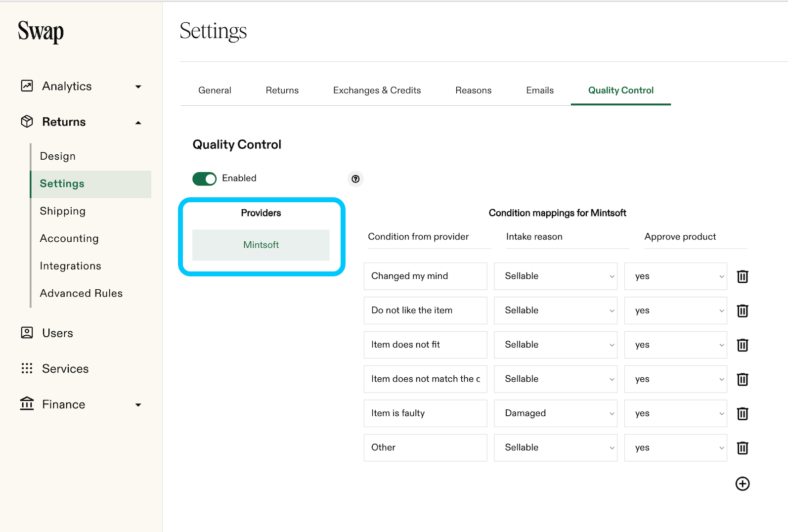
Task: Toggle the Quality Control Enabled switch
Action: [205, 178]
